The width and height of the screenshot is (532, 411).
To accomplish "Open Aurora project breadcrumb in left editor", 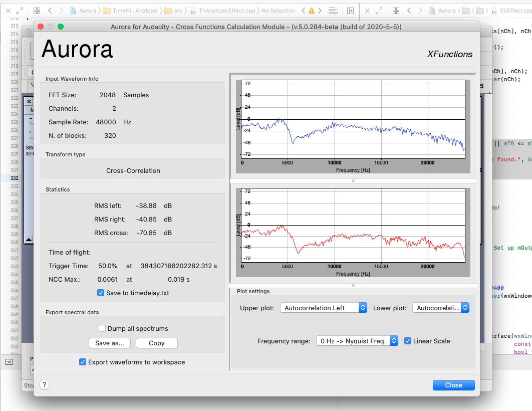I will tap(83, 11).
